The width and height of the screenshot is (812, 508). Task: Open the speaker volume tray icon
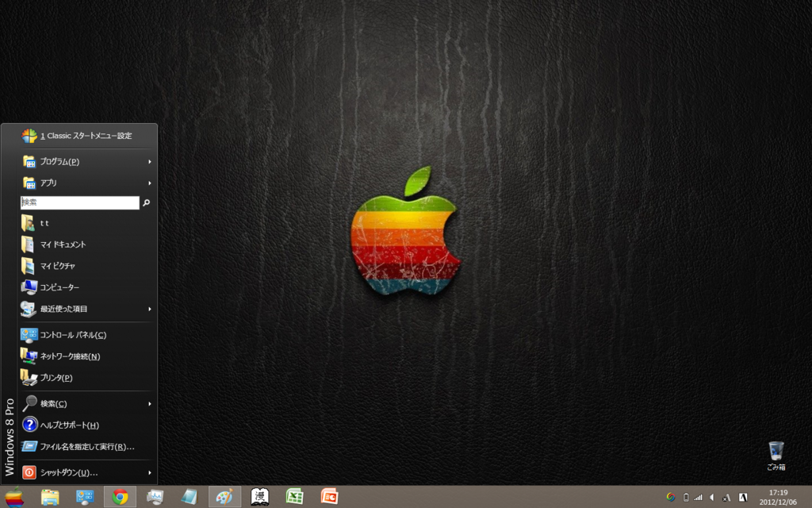[x=712, y=497]
